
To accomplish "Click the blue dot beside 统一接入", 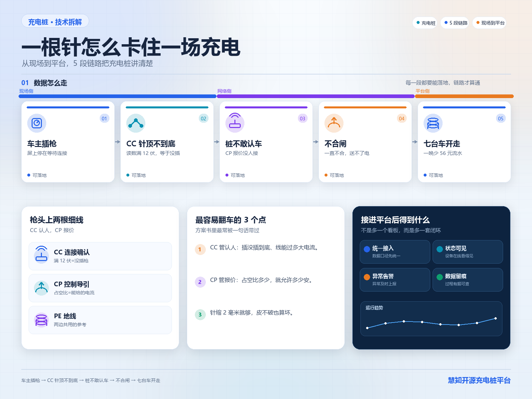I will pyautogui.click(x=367, y=249).
